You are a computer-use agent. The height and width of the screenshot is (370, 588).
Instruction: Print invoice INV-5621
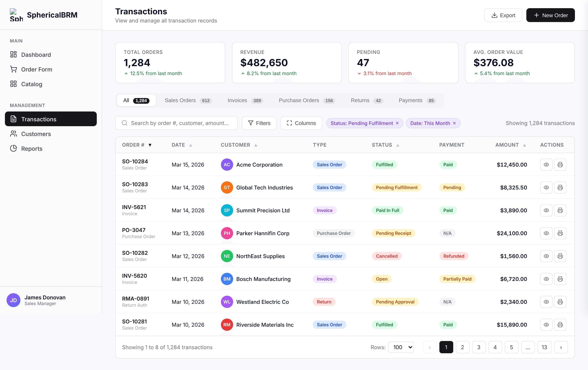tap(560, 210)
